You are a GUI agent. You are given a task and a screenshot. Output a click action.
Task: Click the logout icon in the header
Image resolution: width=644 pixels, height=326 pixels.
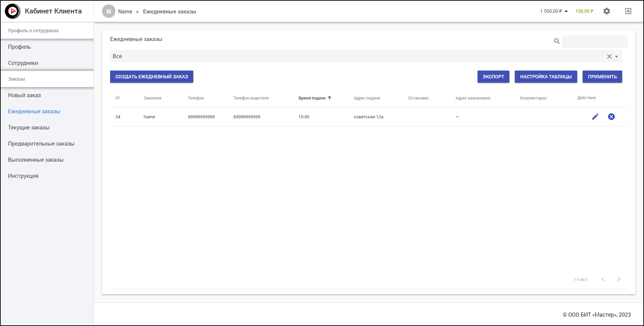tap(628, 11)
